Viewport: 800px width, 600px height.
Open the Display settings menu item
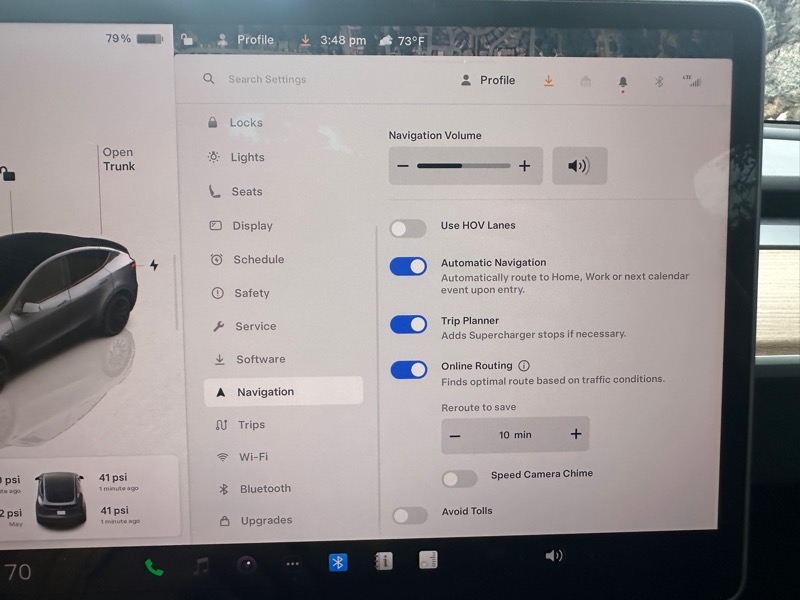[x=252, y=226]
